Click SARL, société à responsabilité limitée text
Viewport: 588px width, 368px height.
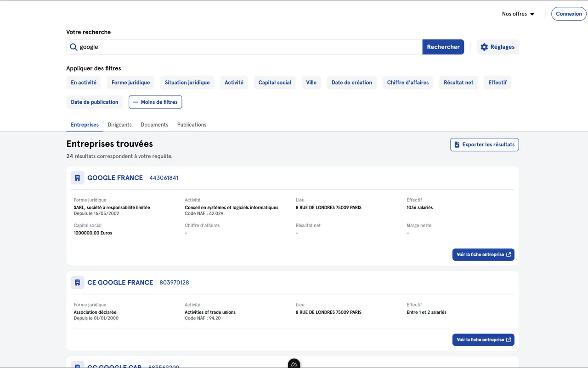(x=112, y=207)
